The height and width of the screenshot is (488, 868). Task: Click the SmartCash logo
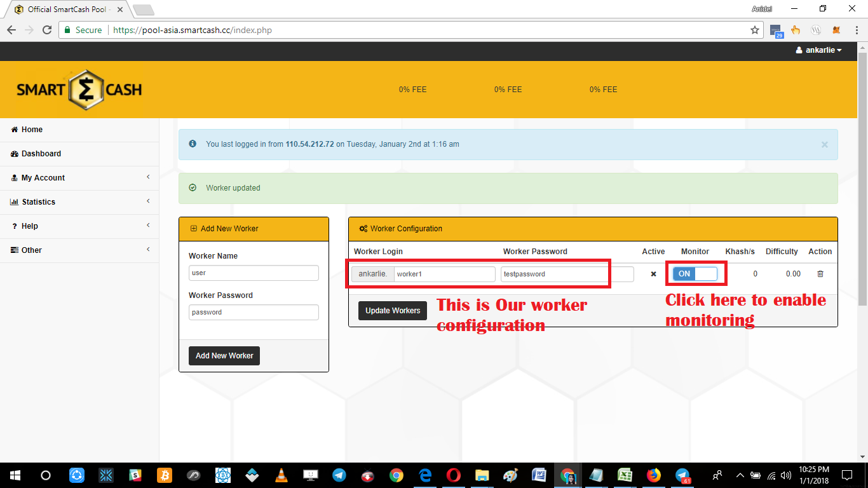[79, 89]
